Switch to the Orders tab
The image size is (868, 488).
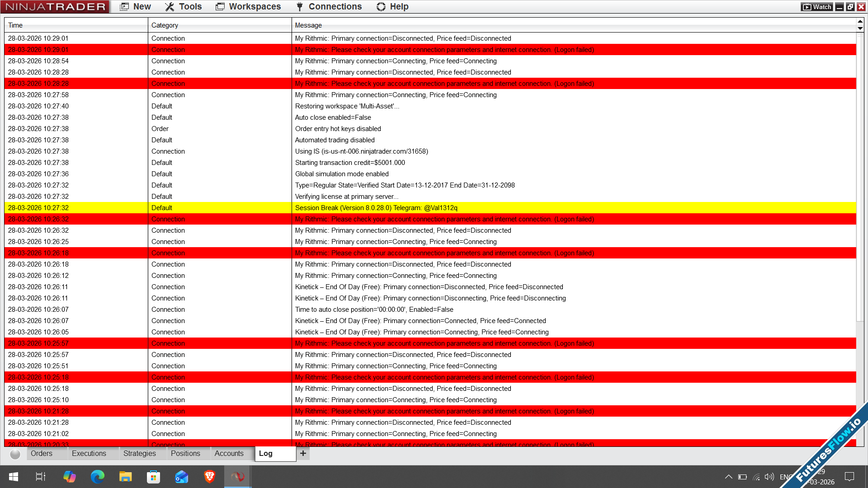tap(42, 453)
